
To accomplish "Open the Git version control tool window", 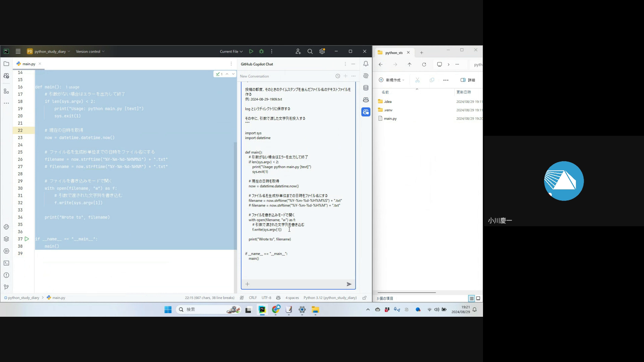I will [x=6, y=287].
